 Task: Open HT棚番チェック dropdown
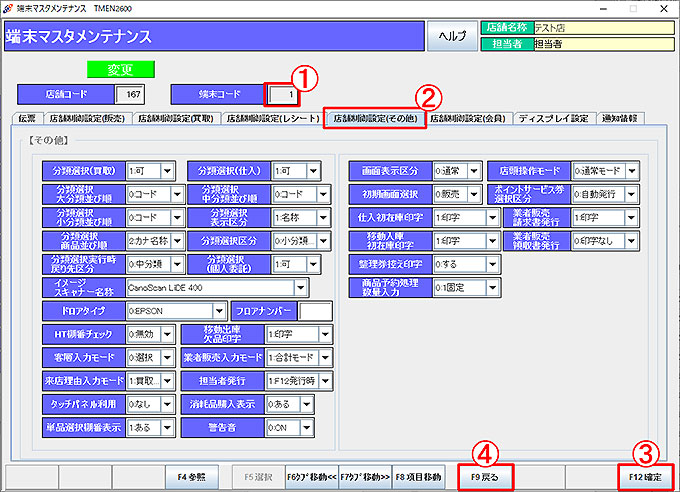pyautogui.click(x=167, y=335)
